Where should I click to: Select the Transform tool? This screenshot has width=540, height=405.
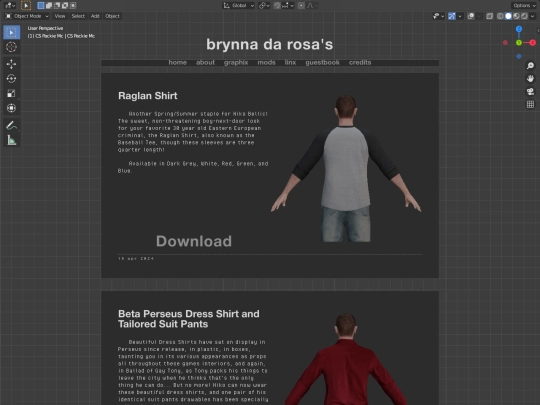point(11,108)
